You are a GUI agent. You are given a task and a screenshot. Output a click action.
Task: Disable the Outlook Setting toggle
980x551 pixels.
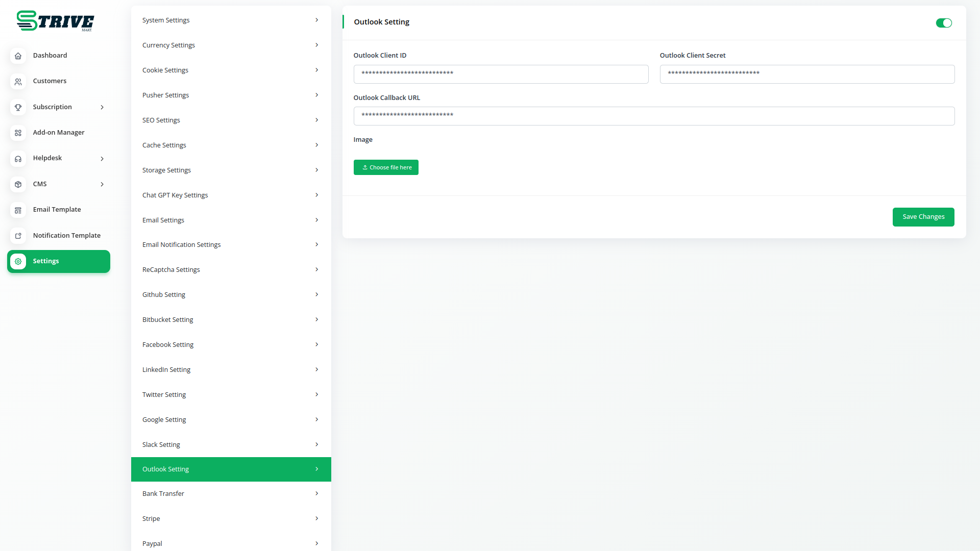[x=943, y=23]
